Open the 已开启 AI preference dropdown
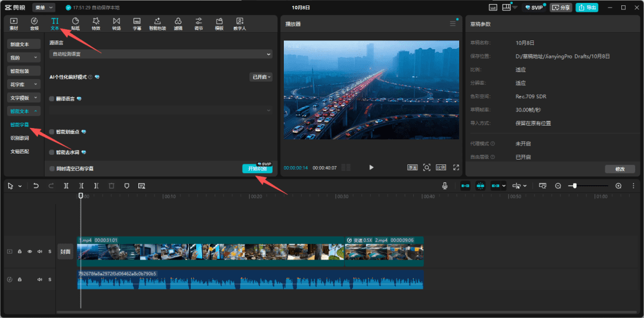The height and width of the screenshot is (318, 644). [x=261, y=77]
